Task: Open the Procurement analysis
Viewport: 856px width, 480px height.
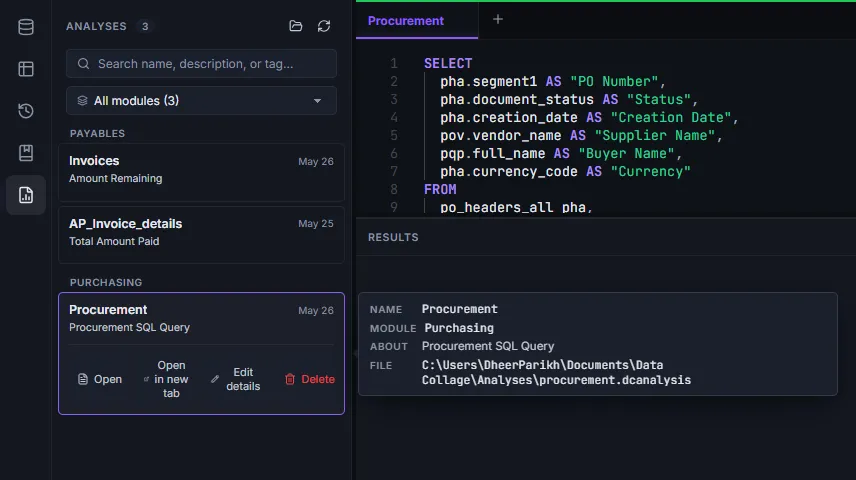Action: coord(100,379)
